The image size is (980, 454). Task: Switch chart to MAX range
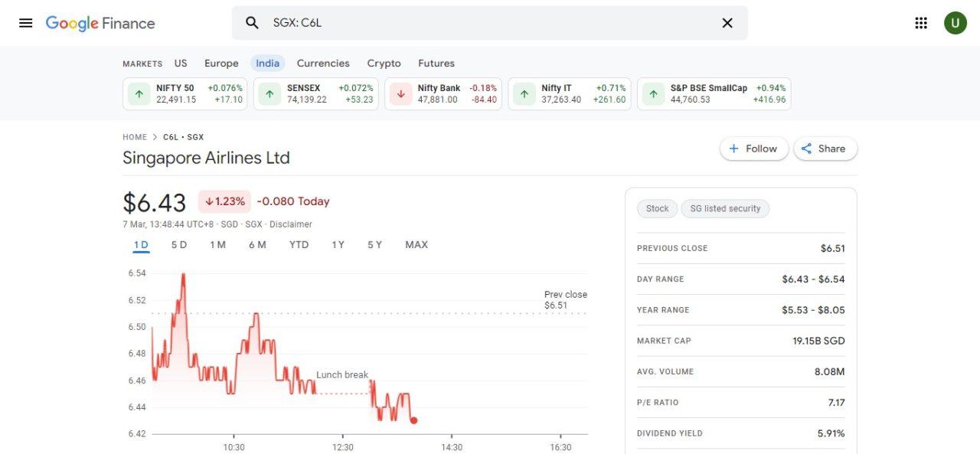[416, 245]
